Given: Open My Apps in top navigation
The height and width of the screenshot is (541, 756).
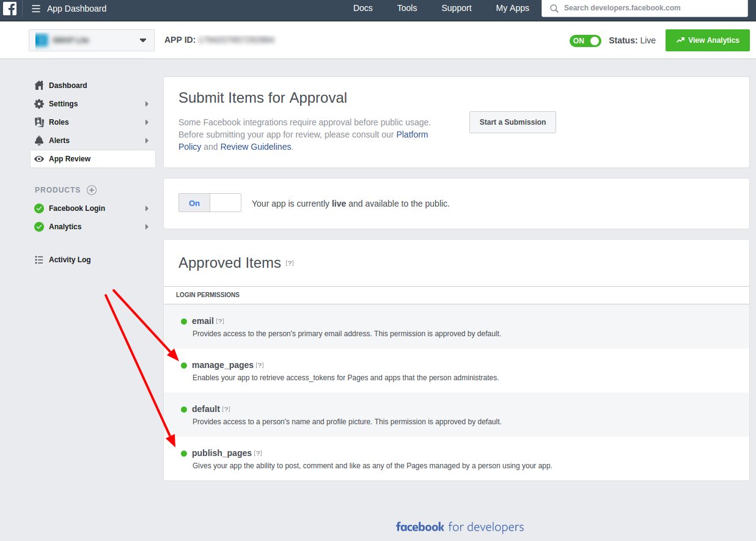Looking at the screenshot, I should tap(512, 9).
